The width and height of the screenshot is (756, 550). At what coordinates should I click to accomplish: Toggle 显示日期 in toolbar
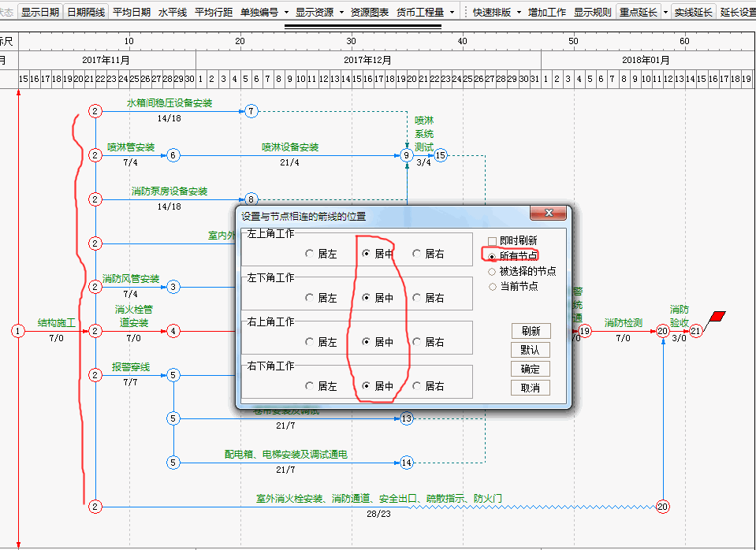pos(40,12)
